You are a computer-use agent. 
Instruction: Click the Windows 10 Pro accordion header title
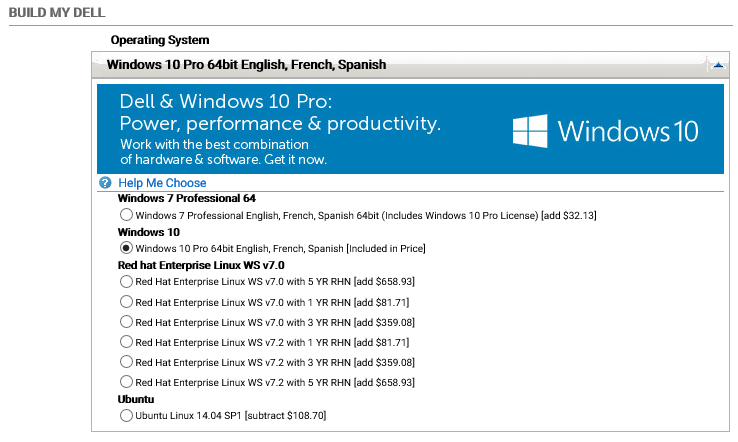(246, 65)
